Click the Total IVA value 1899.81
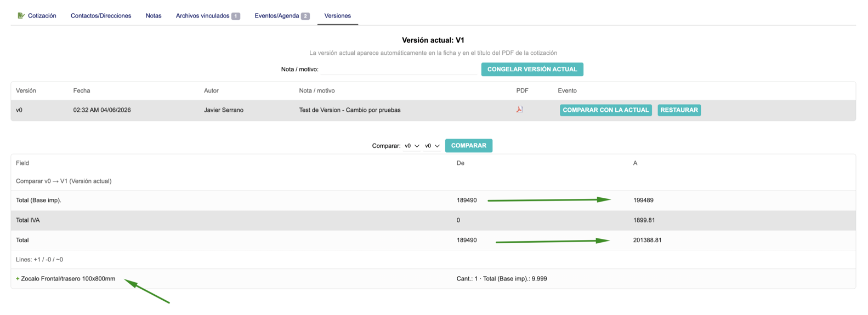This screenshot has width=868, height=315. [644, 220]
